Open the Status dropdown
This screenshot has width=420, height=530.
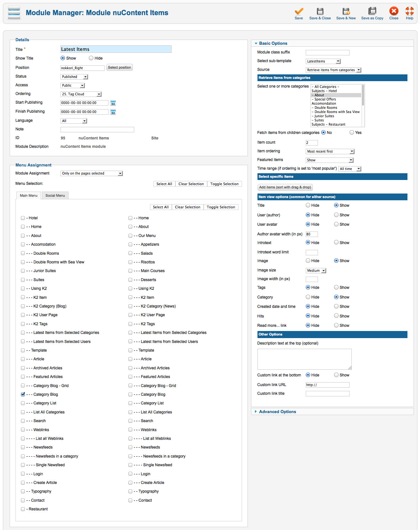pos(74,77)
